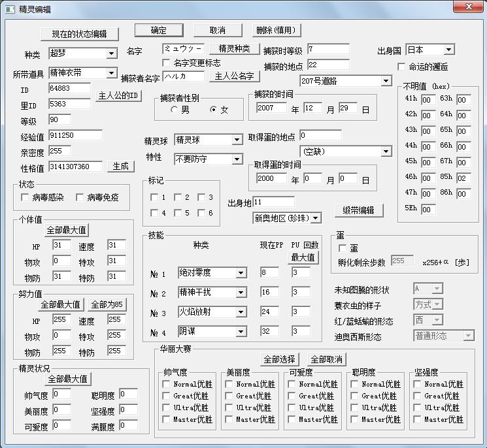Click the 捕获者名字 trainer name field
This screenshot has height=448, width=487.
pyautogui.click(x=183, y=76)
